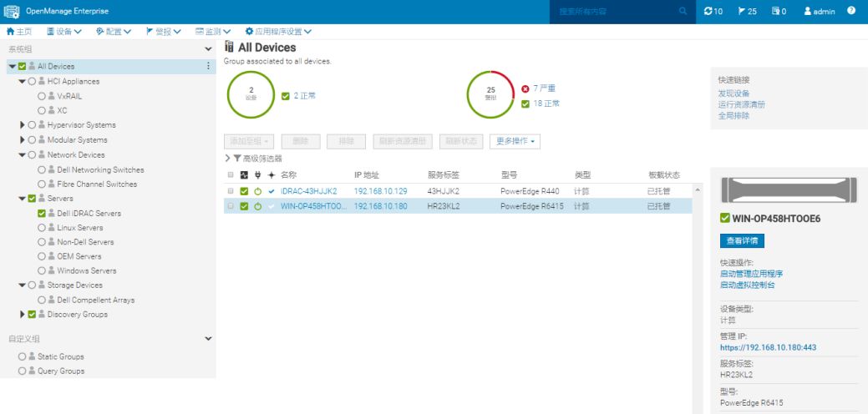This screenshot has width=868, height=414.
Task: Select the Static Groups radio button
Action: click(x=23, y=356)
